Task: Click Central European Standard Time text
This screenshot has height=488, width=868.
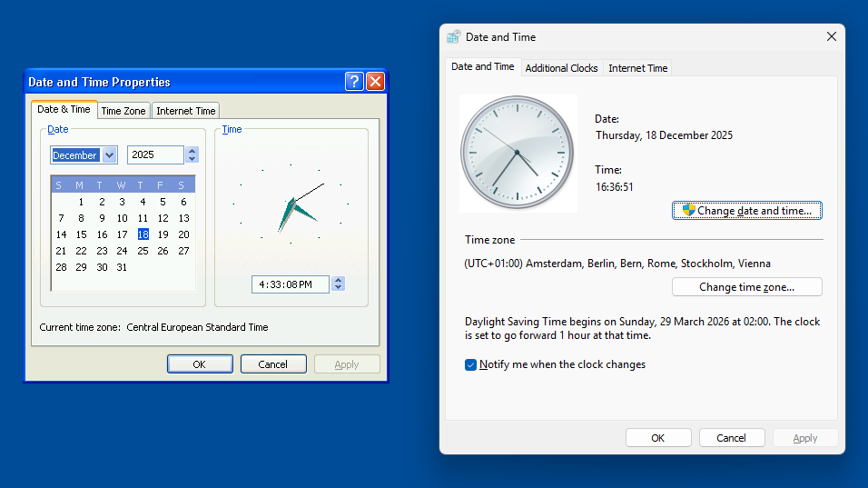Action: point(197,327)
